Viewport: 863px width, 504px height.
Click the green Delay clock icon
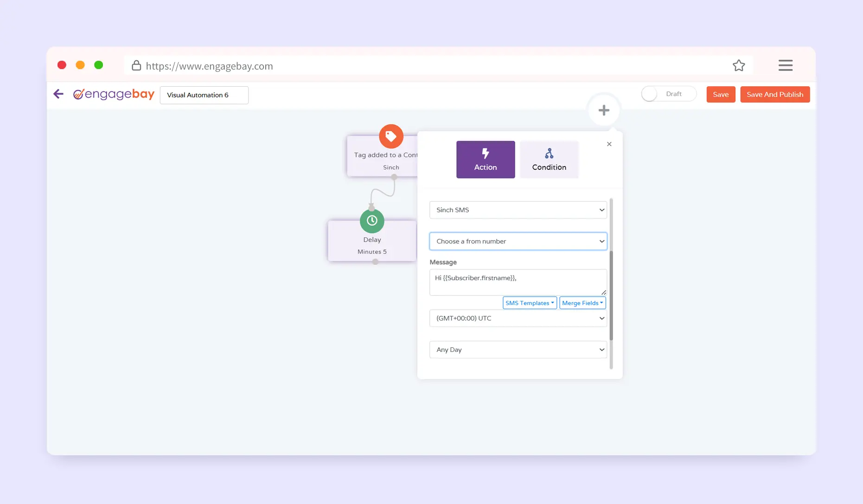372,221
